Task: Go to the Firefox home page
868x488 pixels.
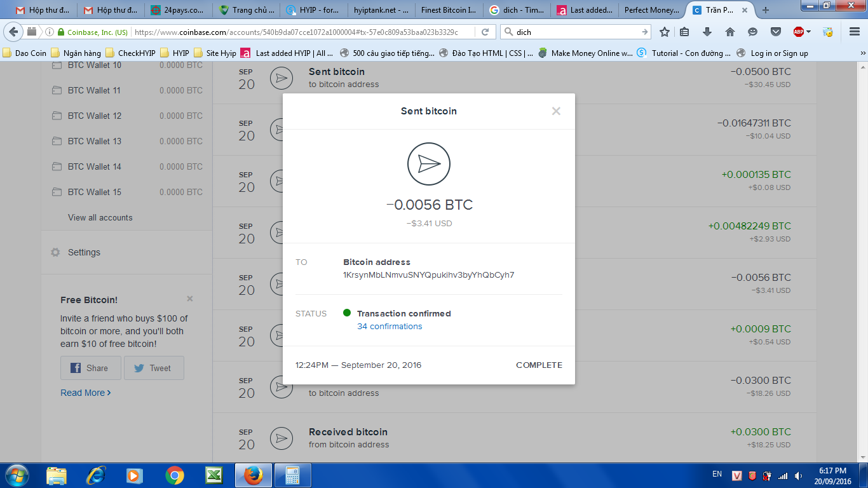Action: pyautogui.click(x=730, y=32)
